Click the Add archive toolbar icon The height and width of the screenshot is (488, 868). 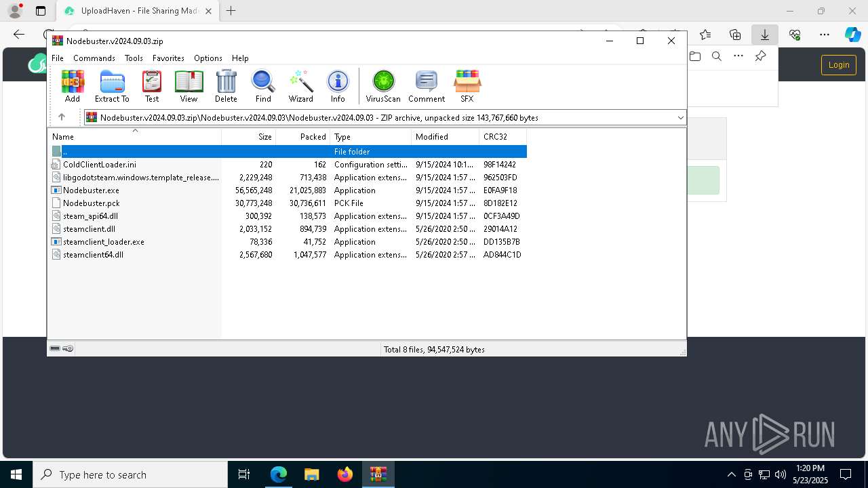[x=73, y=86]
